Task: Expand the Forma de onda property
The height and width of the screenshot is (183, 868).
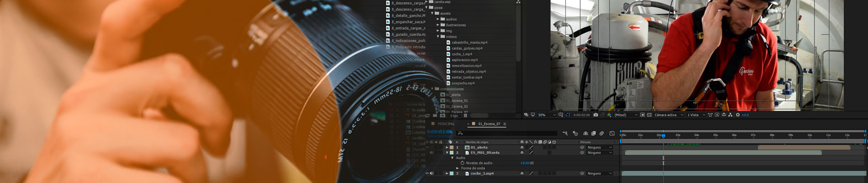Action: (458, 168)
